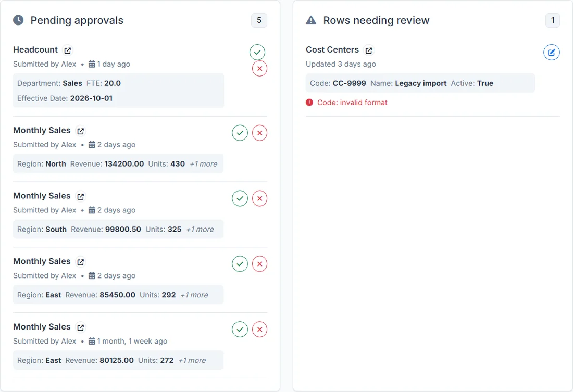This screenshot has height=392, width=573.
Task: Click the 'Pending approvals' panel heading
Action: coord(77,20)
